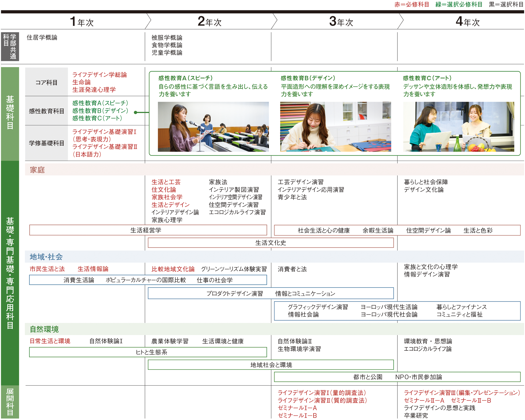Click the 感性教育科目 label cell
Image resolution: width=525 pixels, height=420 pixels.
pyautogui.click(x=47, y=111)
